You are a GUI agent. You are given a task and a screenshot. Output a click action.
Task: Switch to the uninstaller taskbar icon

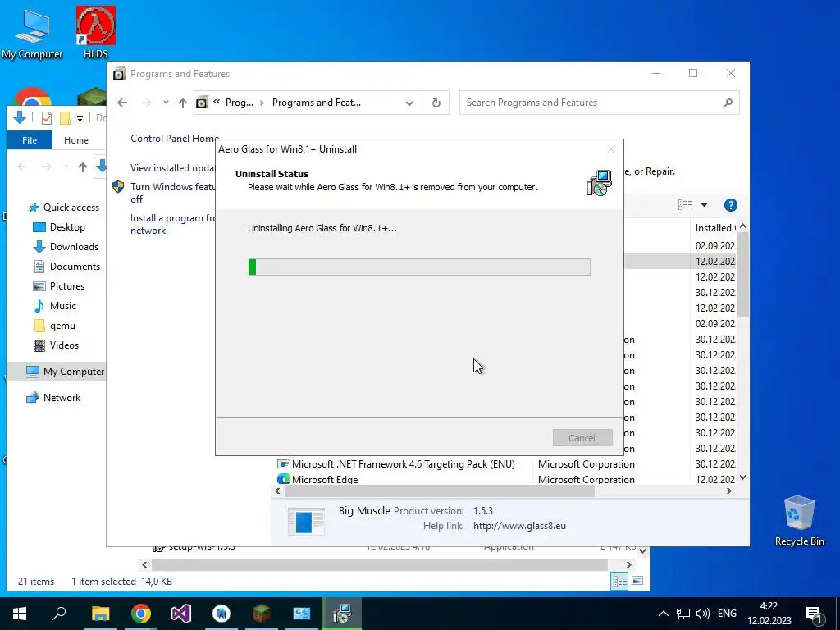pyautogui.click(x=342, y=614)
